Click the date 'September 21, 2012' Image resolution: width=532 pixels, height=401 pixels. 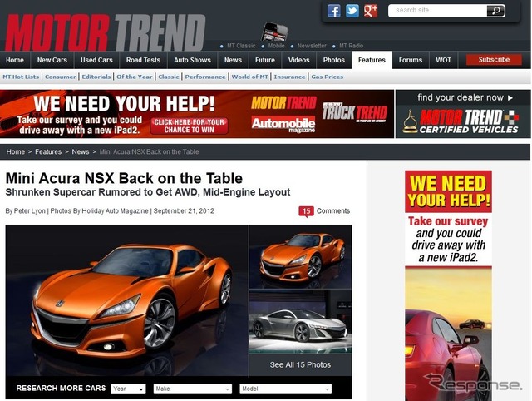[x=184, y=210]
